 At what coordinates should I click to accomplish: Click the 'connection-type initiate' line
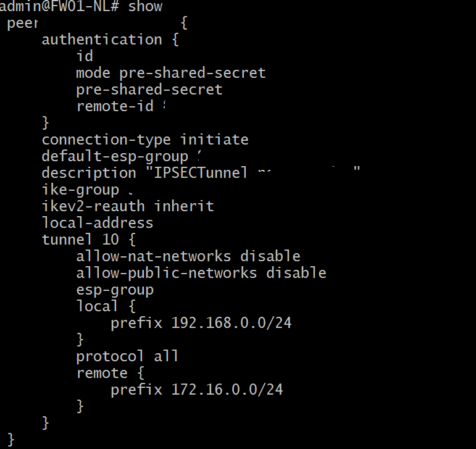145,140
